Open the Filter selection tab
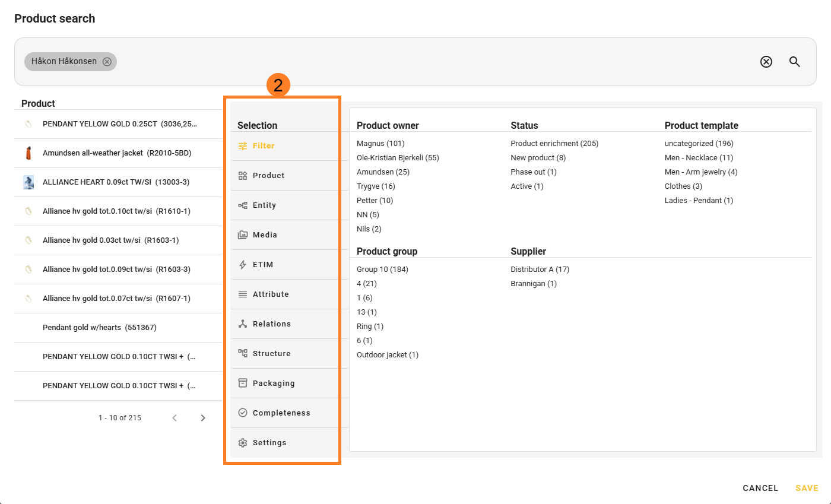 (x=263, y=146)
